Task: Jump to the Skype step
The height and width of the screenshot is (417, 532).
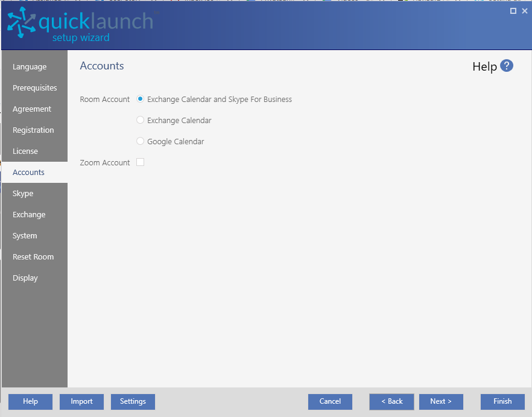Action: click(x=34, y=193)
